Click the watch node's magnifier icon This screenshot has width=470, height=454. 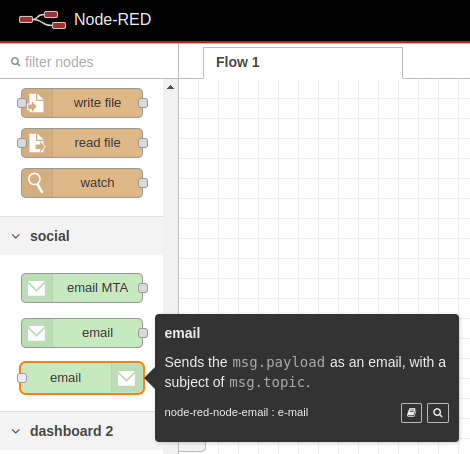[36, 183]
